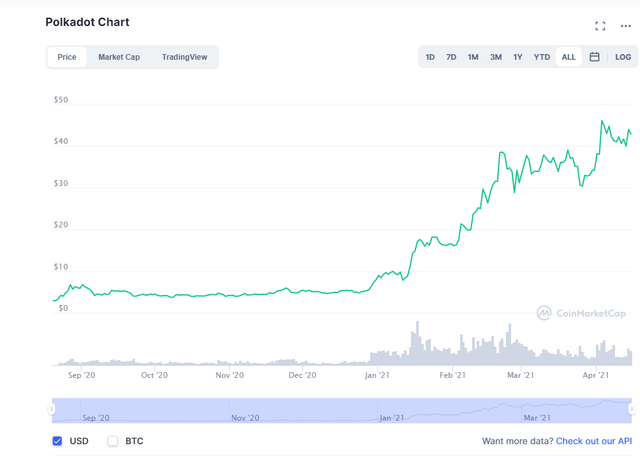The height and width of the screenshot is (456, 640).
Task: Set chart range to 7D
Action: click(x=451, y=57)
